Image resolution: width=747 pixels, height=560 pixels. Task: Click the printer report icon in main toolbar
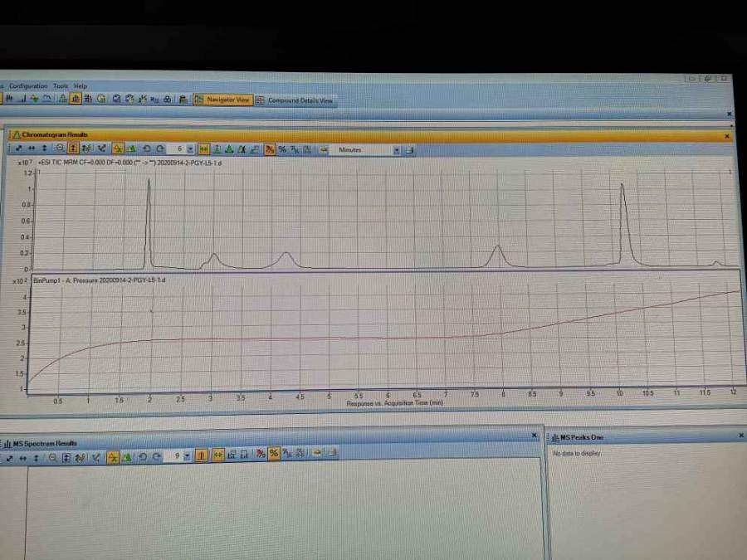tap(183, 100)
